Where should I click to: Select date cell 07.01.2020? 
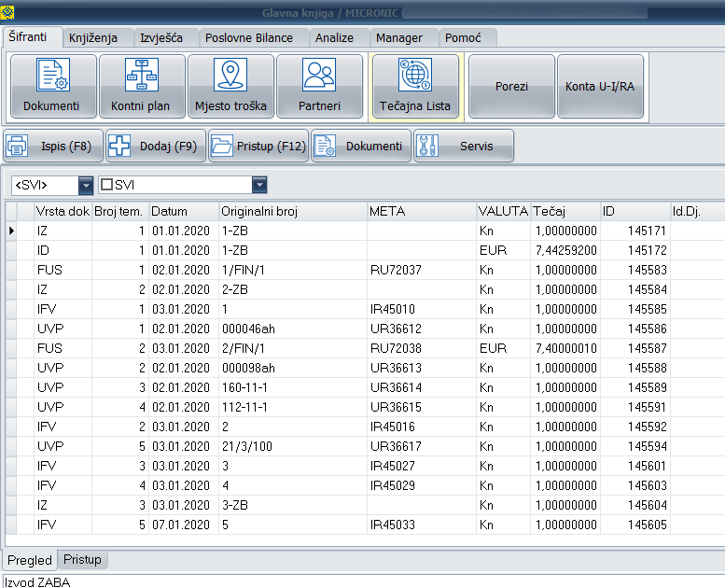click(184, 525)
